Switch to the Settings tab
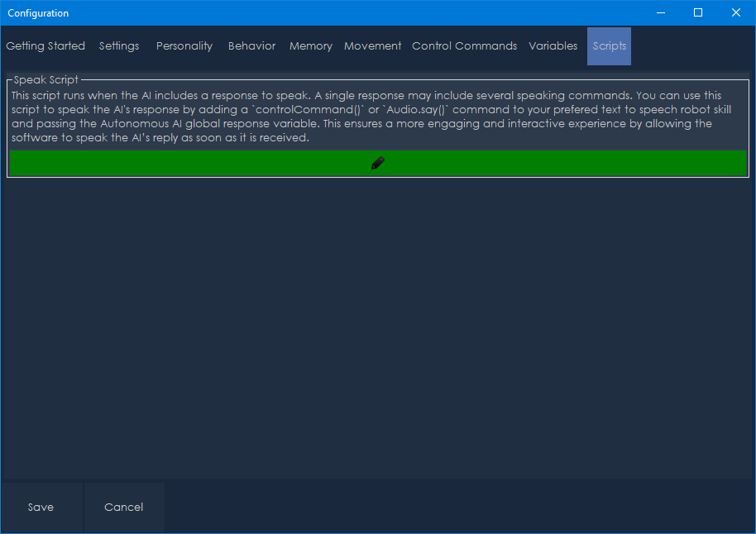756x534 pixels. [x=119, y=46]
